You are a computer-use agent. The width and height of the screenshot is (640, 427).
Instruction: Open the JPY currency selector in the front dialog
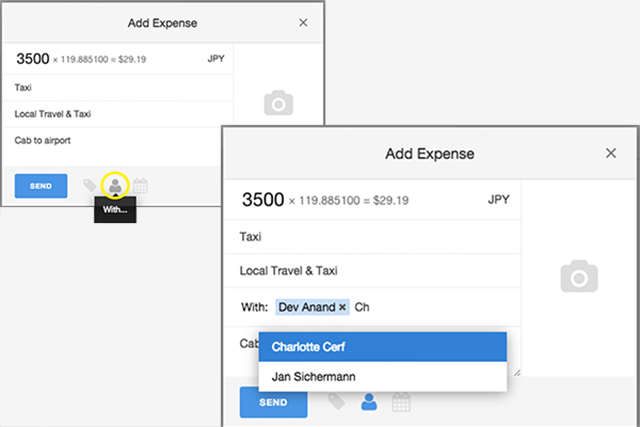tap(498, 200)
